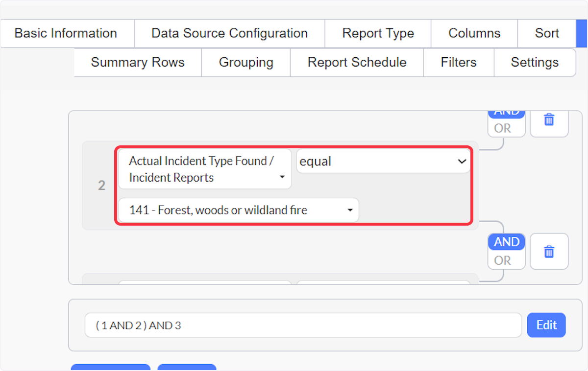Open the Basic Information tab
Image resolution: width=588 pixels, height=371 pixels.
click(x=66, y=33)
